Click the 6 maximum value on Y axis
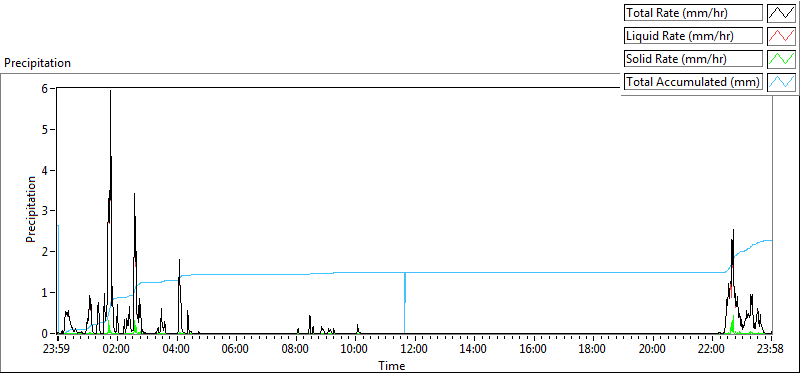The width and height of the screenshot is (800, 373). 45,88
